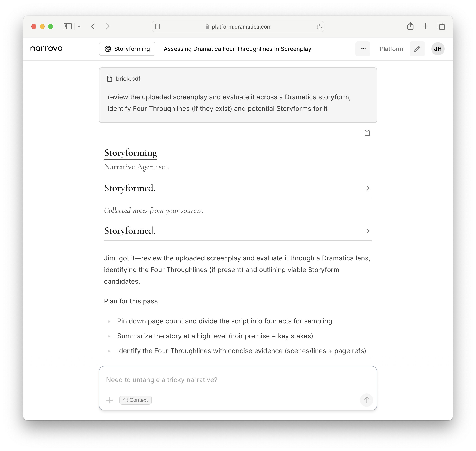
Task: Copy the message with clipboard icon
Action: tap(367, 133)
